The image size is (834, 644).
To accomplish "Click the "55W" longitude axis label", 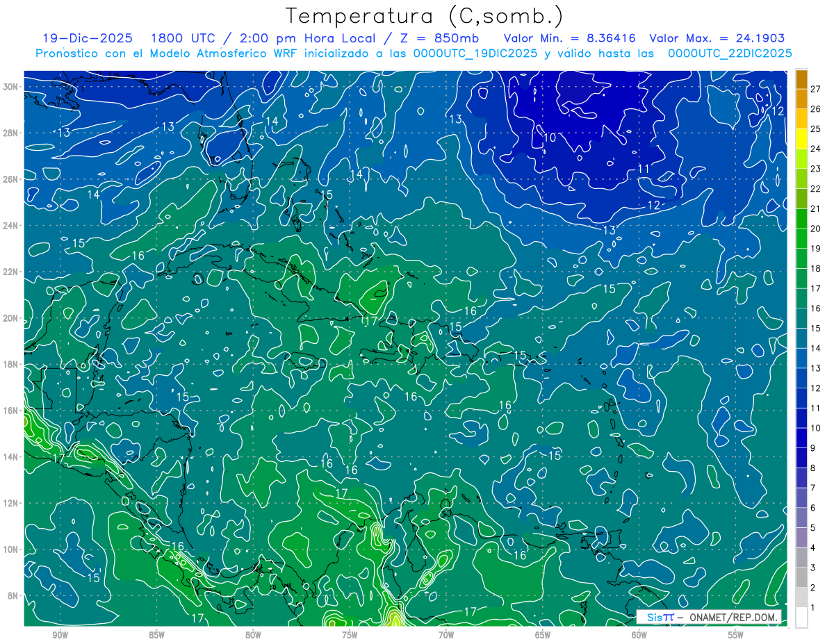I will click(x=736, y=635).
